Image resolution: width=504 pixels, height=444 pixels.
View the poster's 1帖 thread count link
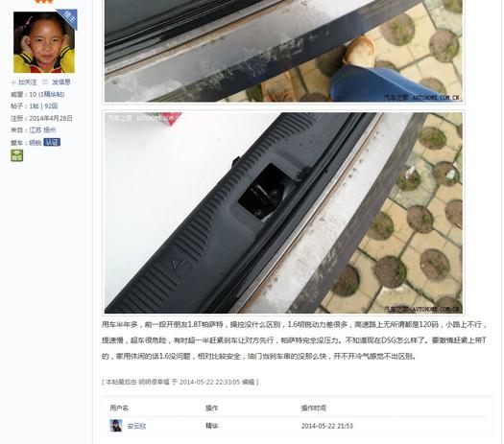pyautogui.click(x=34, y=106)
